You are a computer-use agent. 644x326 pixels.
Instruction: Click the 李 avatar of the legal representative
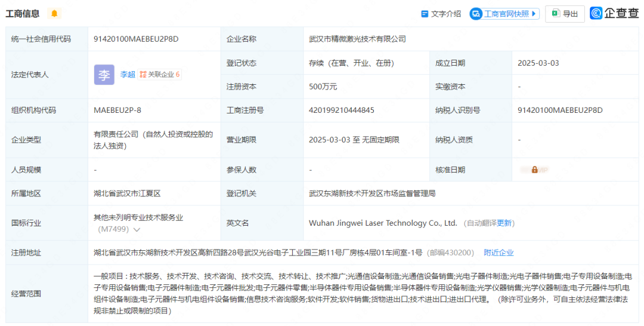tap(104, 75)
